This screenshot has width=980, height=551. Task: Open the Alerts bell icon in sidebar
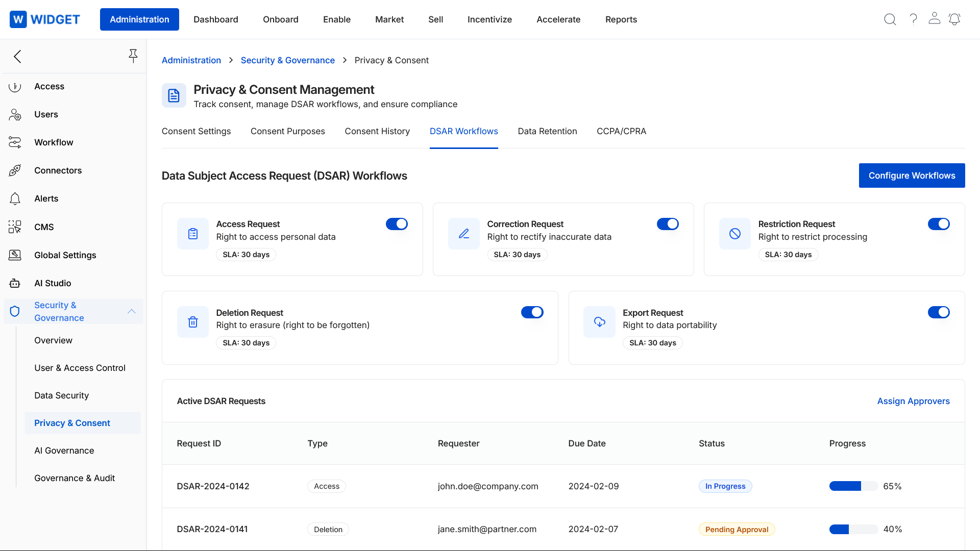(15, 198)
